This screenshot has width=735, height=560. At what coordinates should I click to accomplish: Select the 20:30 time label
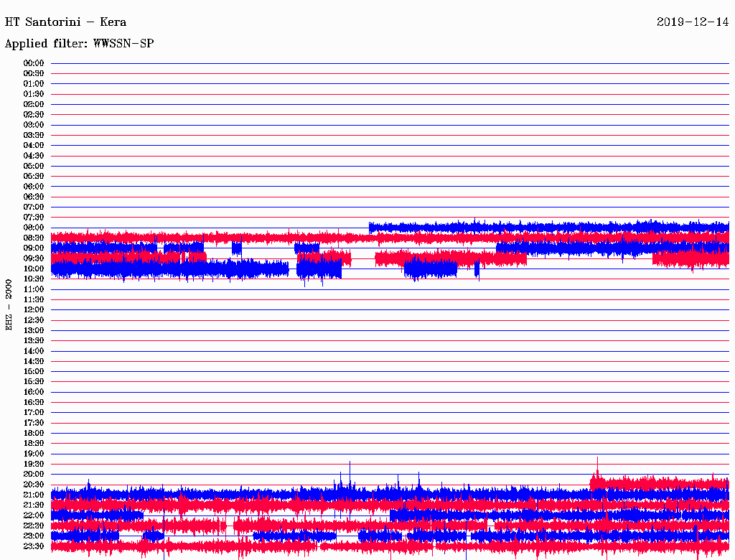click(34, 484)
